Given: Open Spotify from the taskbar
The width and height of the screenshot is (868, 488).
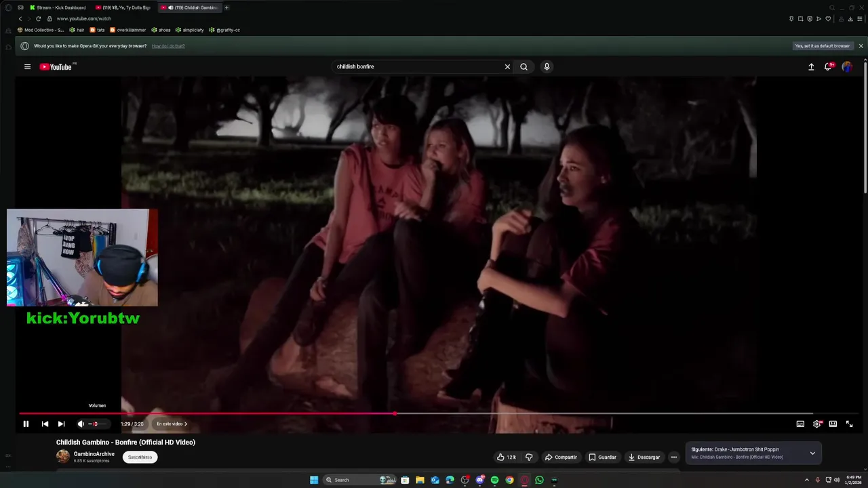Looking at the screenshot, I should 494,480.
